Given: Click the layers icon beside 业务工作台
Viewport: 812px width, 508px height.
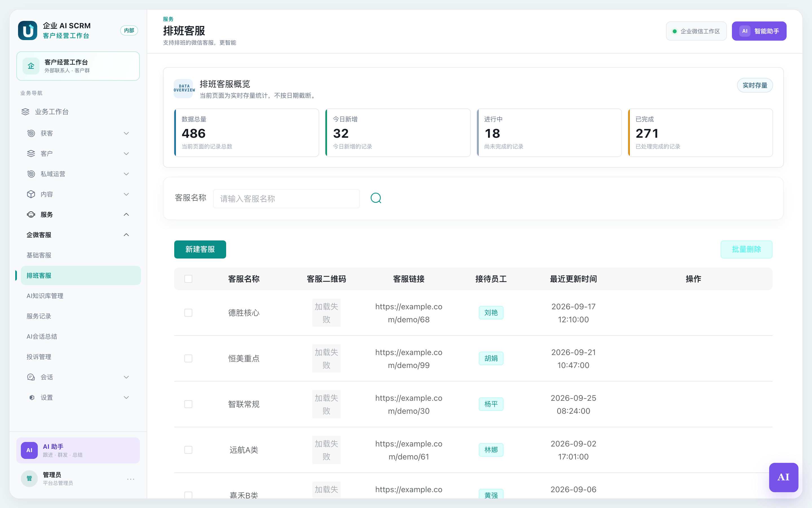Looking at the screenshot, I should [x=25, y=111].
